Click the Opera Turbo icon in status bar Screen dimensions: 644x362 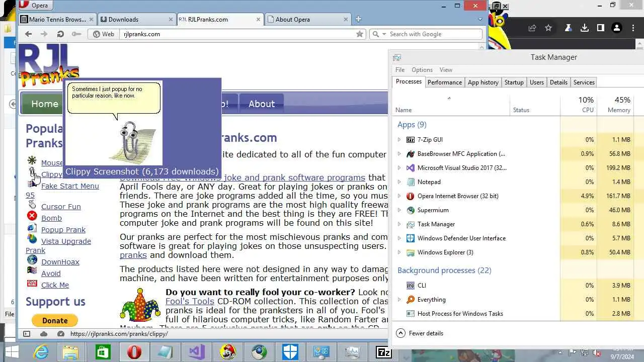61,334
